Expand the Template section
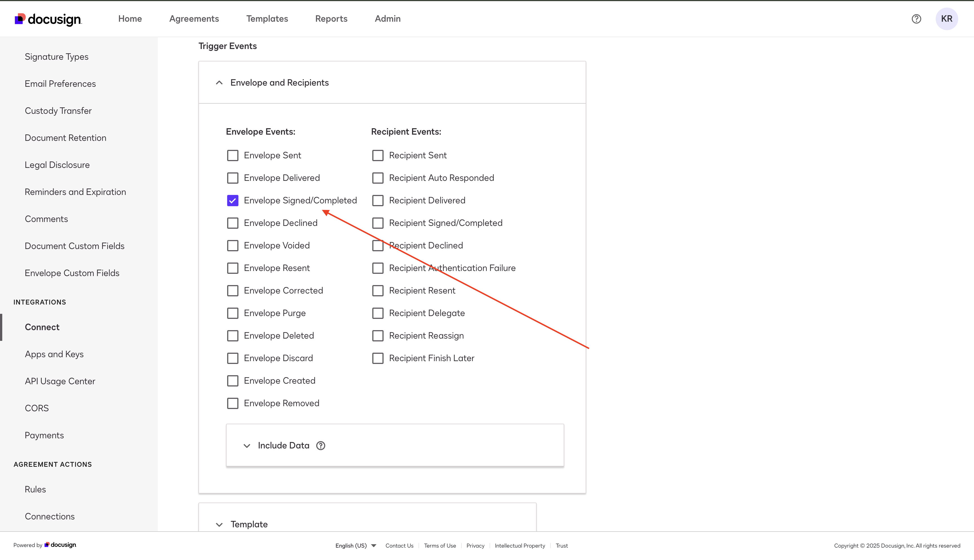Screen dimensions: 974x560 pos(219,524)
